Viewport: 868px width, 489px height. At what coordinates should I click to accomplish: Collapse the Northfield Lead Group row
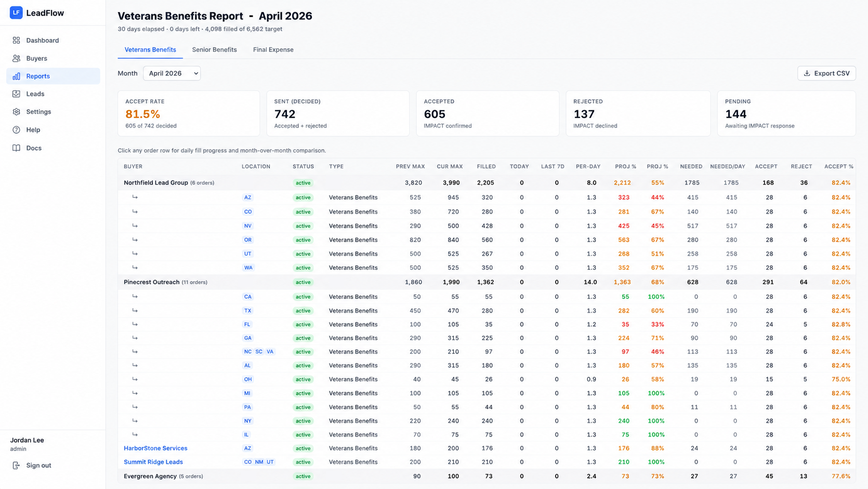tap(486, 183)
